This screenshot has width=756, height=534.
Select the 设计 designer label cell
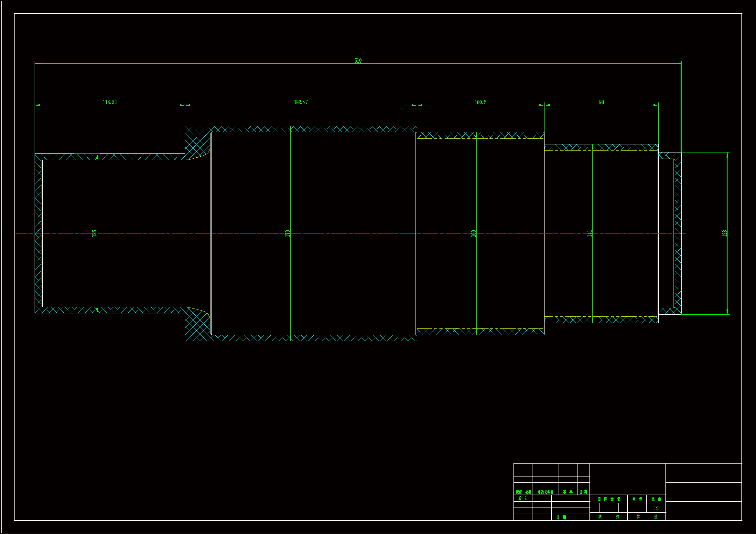pos(523,498)
